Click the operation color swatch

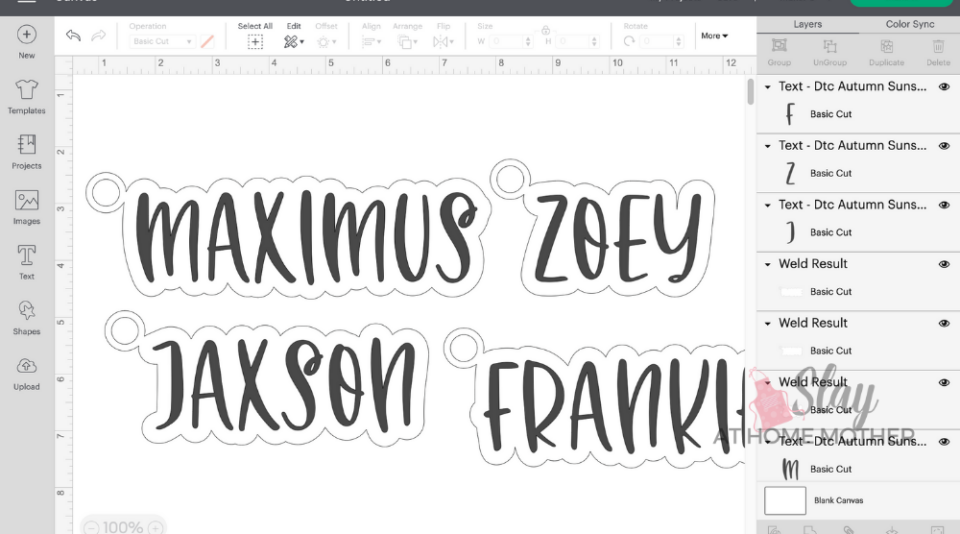[208, 42]
